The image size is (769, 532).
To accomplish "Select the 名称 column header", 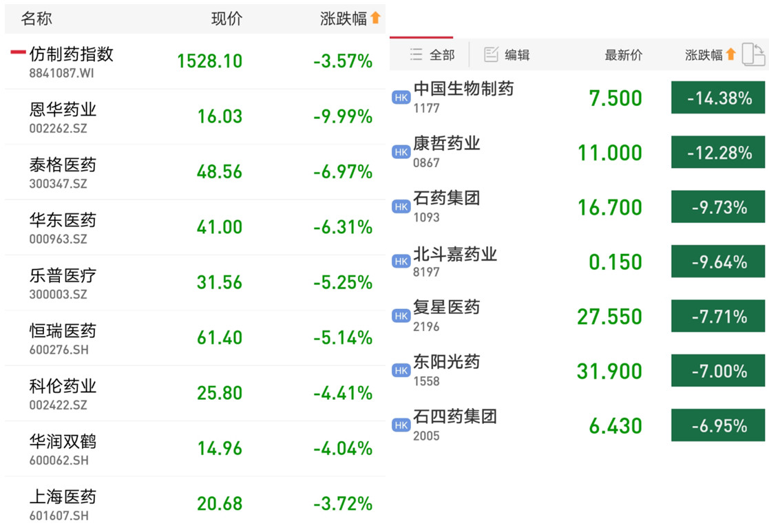I will point(36,19).
